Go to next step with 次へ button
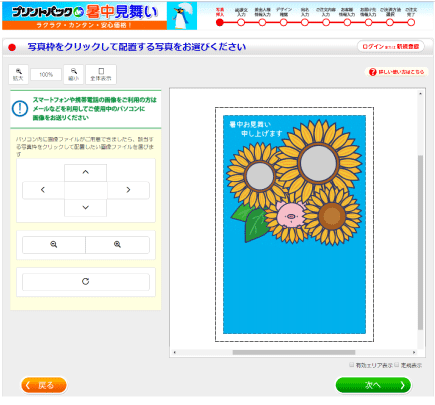 (x=373, y=385)
